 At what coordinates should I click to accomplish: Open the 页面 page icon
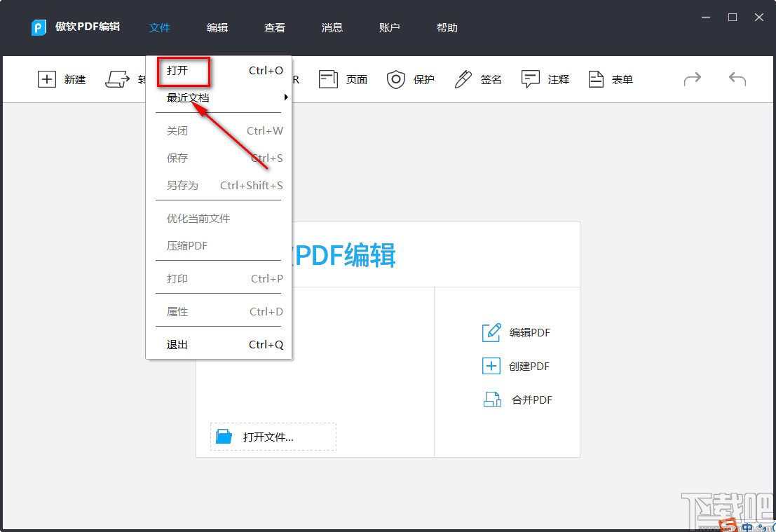[328, 79]
